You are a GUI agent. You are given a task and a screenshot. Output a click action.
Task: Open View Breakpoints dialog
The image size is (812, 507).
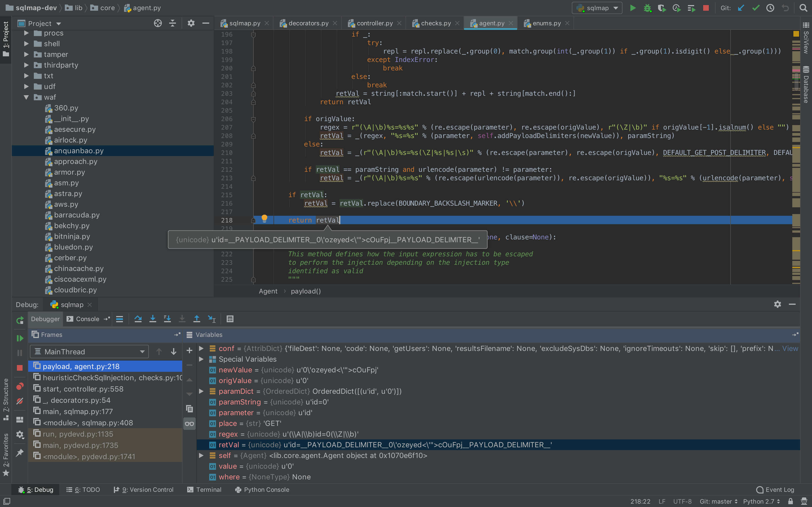click(x=20, y=386)
